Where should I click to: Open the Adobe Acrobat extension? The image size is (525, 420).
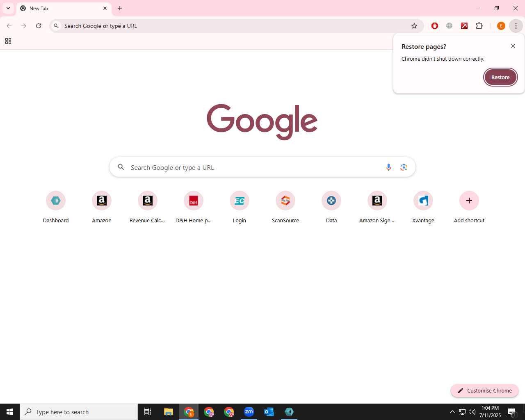pyautogui.click(x=464, y=26)
